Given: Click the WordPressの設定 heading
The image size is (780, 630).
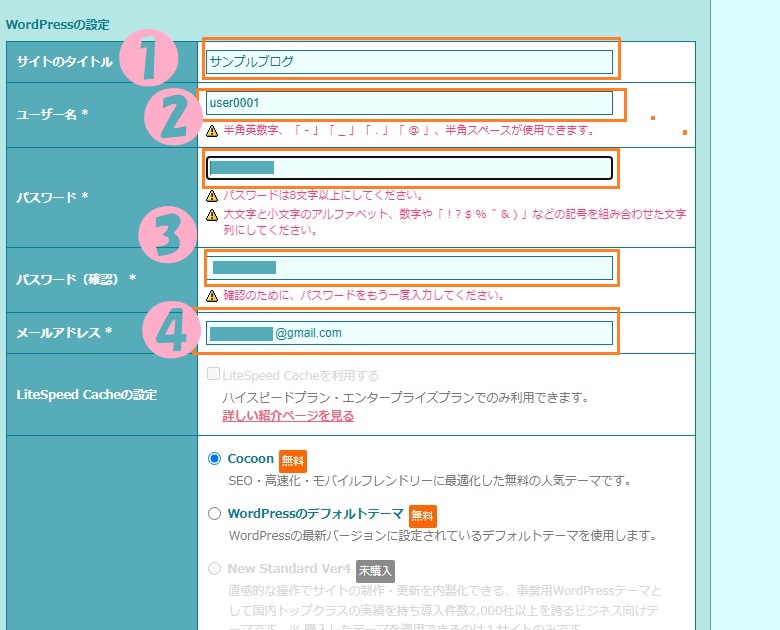Looking at the screenshot, I should pyautogui.click(x=58, y=24).
